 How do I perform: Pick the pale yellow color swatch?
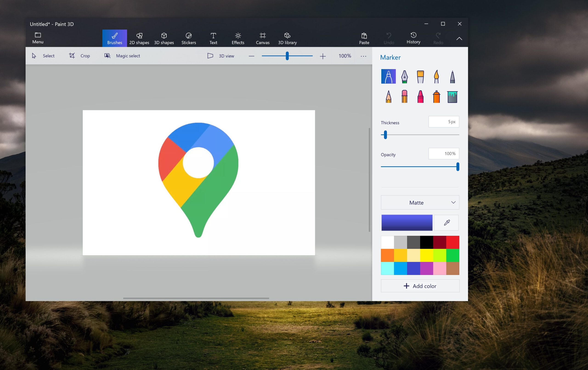tap(413, 255)
